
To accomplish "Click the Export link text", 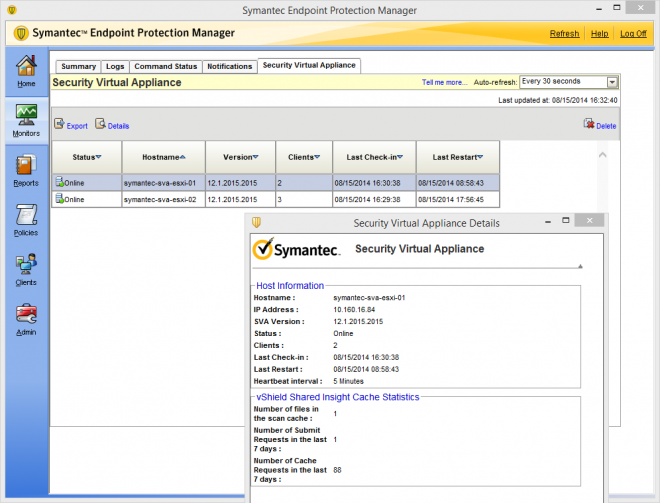I will click(x=77, y=126).
